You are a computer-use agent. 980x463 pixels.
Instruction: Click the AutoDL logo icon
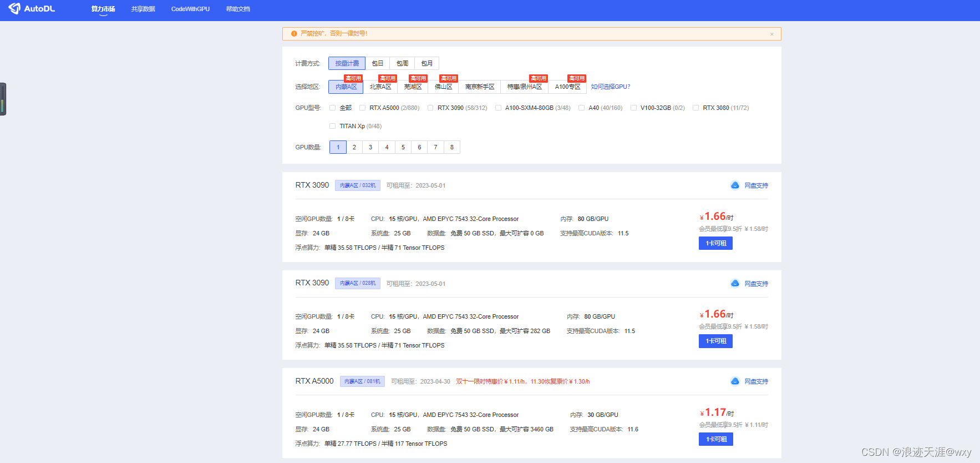click(14, 8)
